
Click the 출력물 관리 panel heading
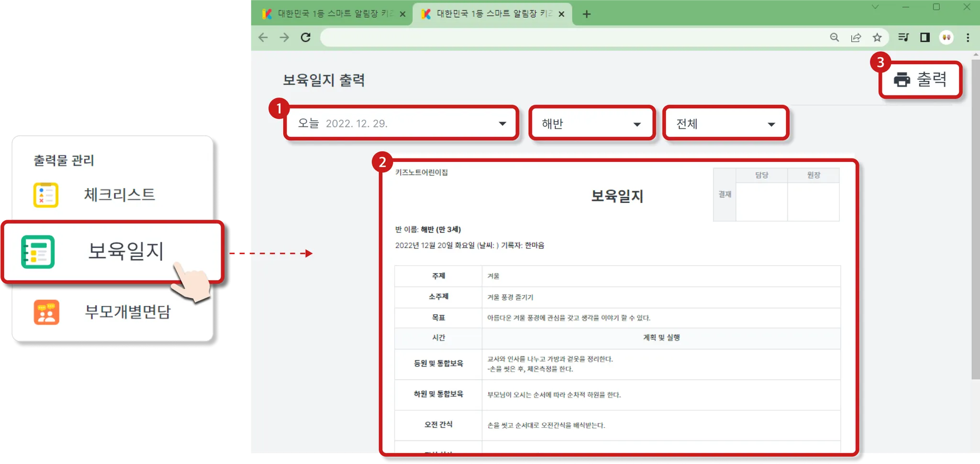(64, 160)
